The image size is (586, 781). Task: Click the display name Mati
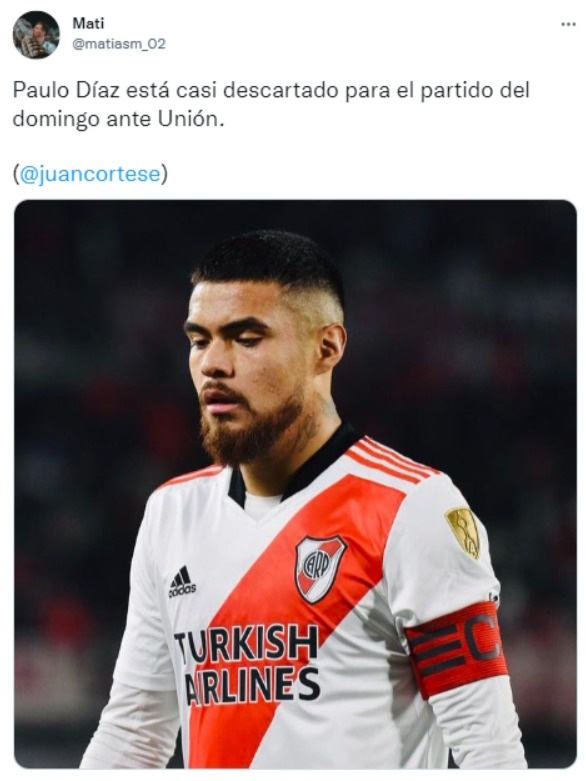(88, 23)
